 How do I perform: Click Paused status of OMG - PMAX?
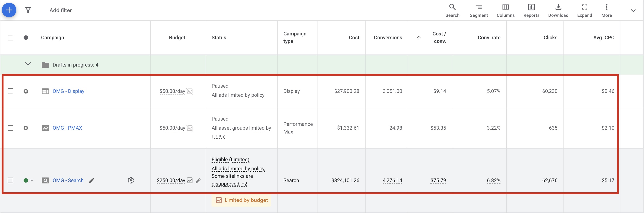coord(220,119)
